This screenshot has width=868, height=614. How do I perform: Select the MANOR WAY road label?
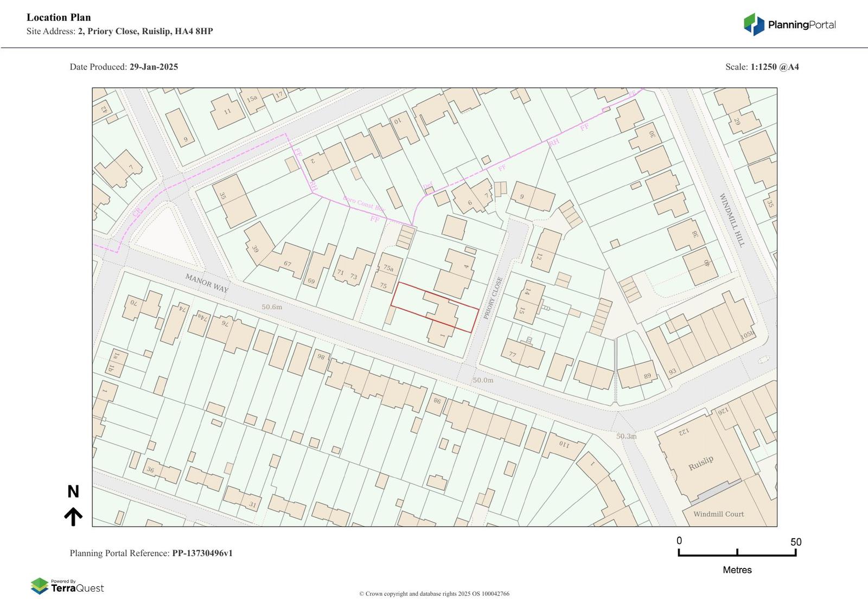pyautogui.click(x=207, y=283)
